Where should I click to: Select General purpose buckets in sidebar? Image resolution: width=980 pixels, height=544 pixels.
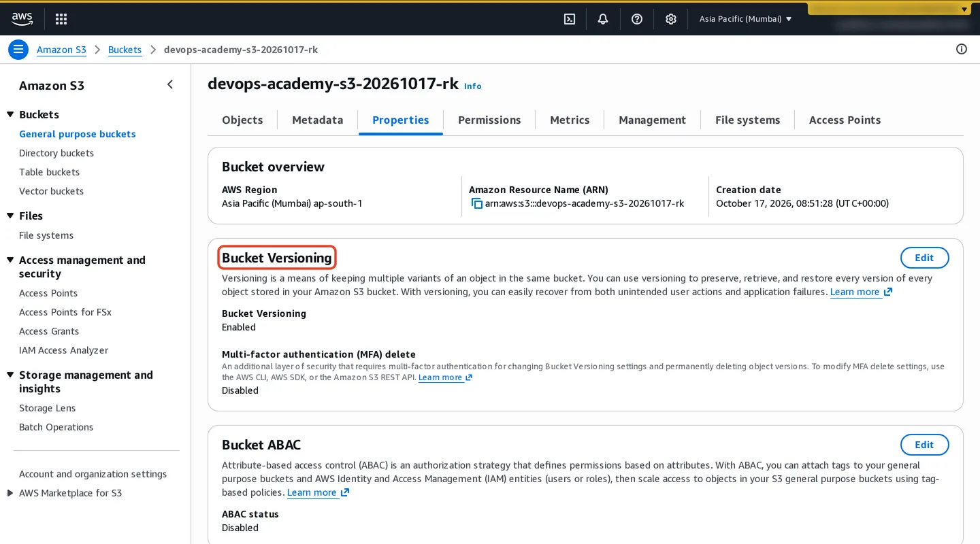pyautogui.click(x=78, y=134)
